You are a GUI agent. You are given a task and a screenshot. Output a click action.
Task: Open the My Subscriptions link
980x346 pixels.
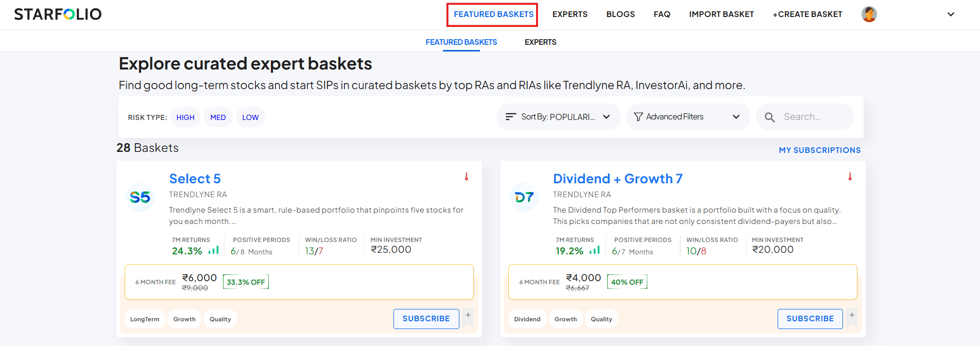point(819,150)
